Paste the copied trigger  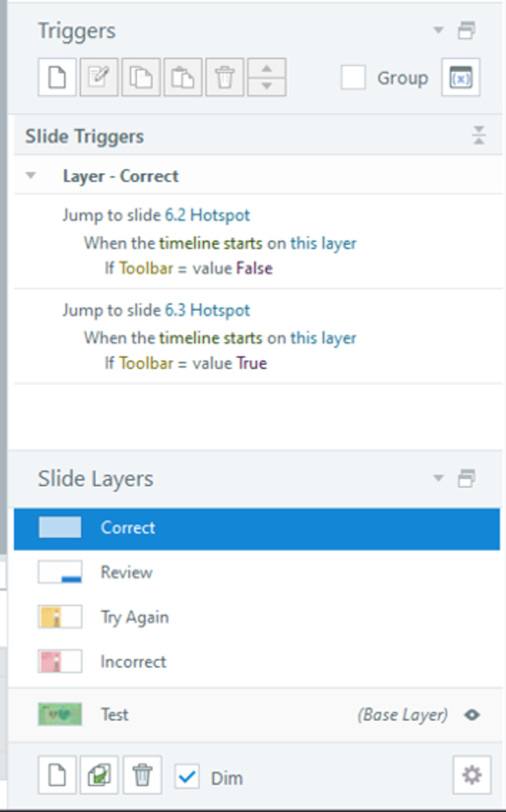point(183,77)
